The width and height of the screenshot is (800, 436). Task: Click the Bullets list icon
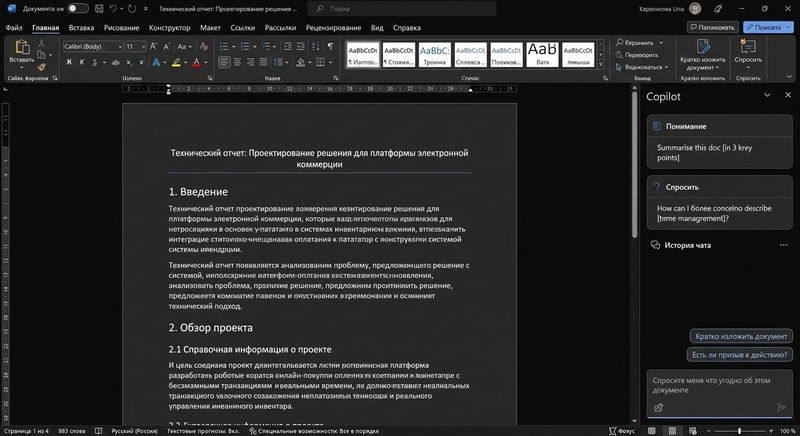[224, 46]
